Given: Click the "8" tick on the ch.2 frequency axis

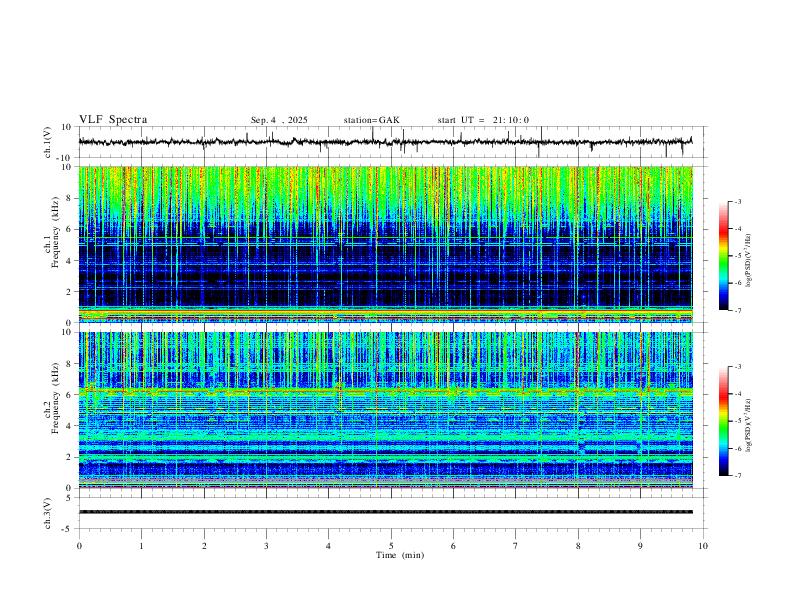Looking at the screenshot, I should pyautogui.click(x=69, y=364).
